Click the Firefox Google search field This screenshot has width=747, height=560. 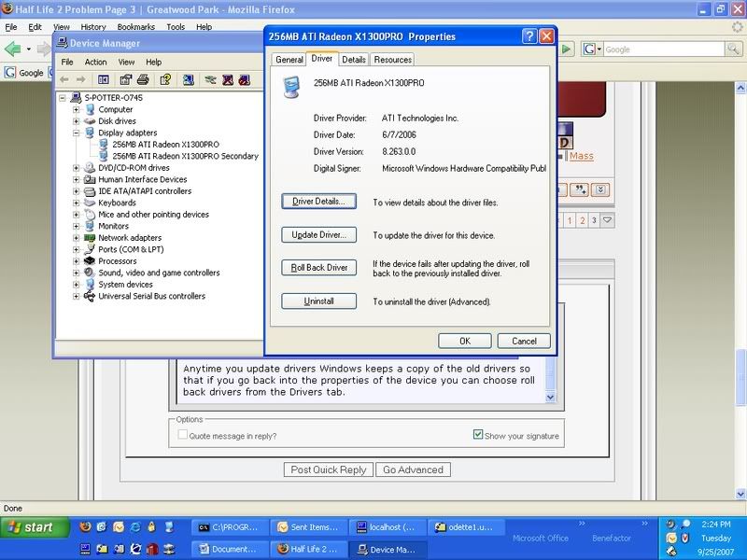click(664, 49)
